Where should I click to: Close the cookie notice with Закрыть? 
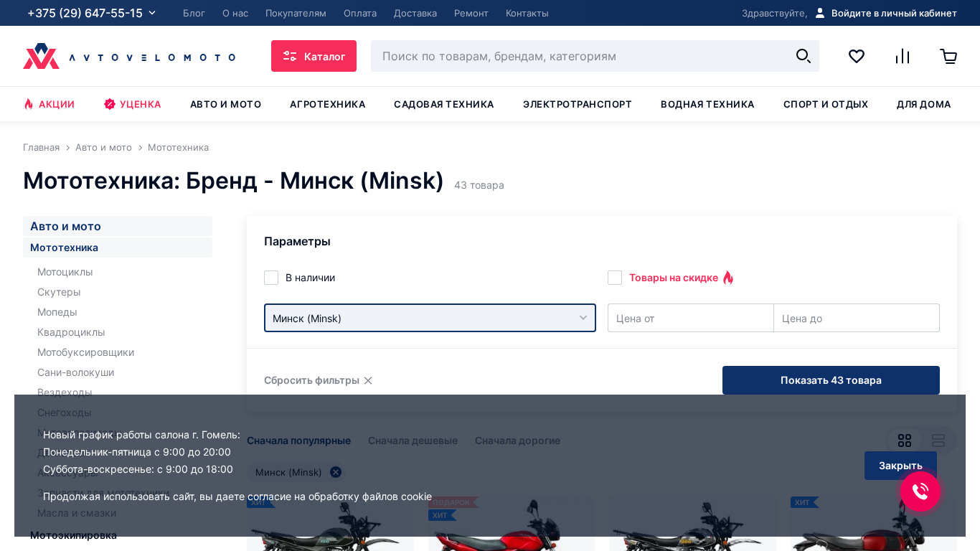[900, 466]
